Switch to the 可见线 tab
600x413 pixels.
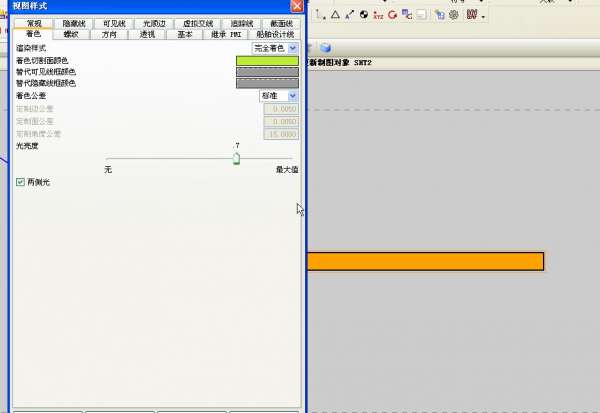tap(114, 23)
